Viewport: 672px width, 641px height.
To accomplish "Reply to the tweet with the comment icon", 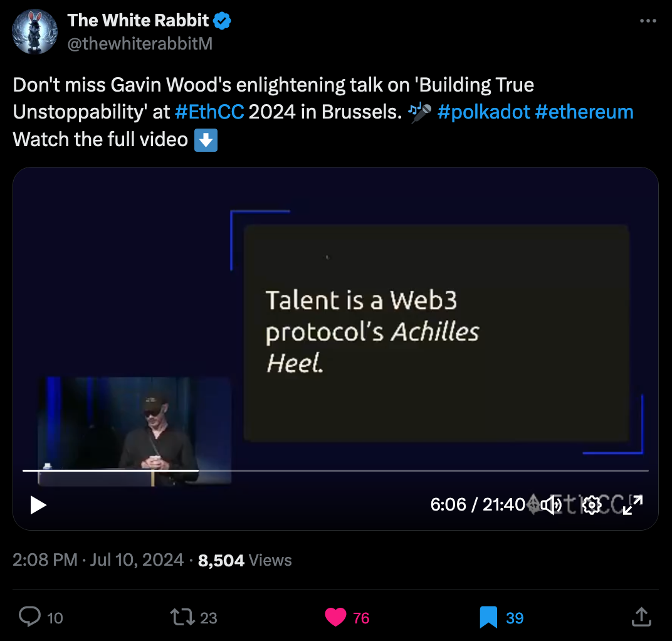I will [29, 617].
